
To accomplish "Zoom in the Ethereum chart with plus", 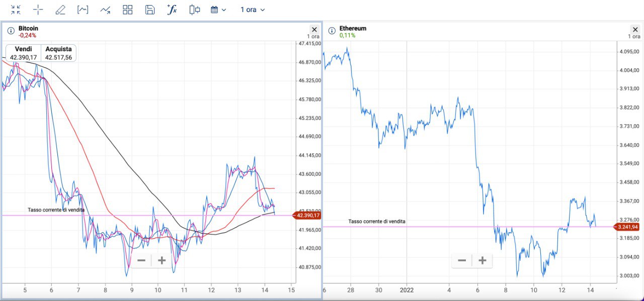I will pos(482,260).
